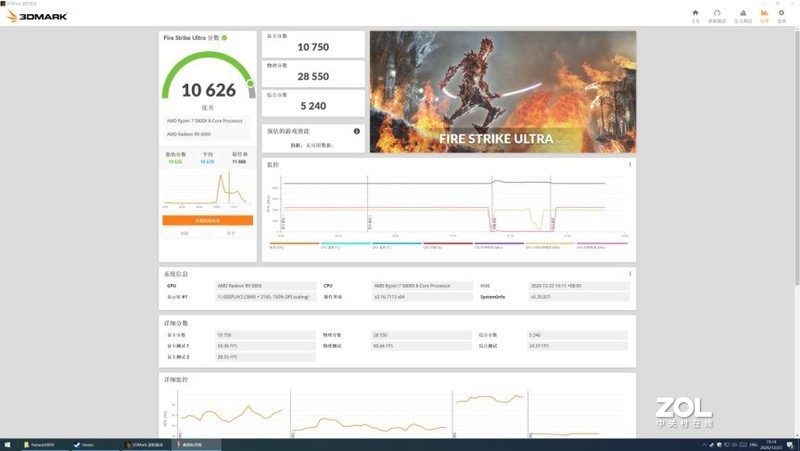
Task: Open the Home tab icon
Action: pos(695,16)
